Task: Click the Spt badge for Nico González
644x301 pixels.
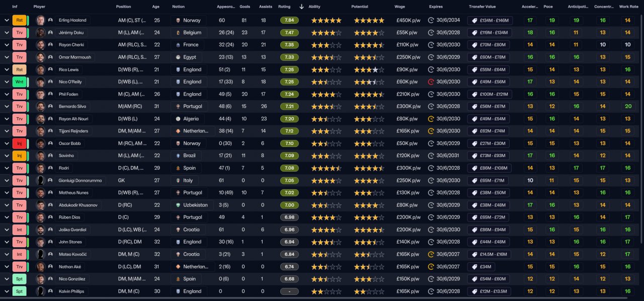Action: click(20, 279)
